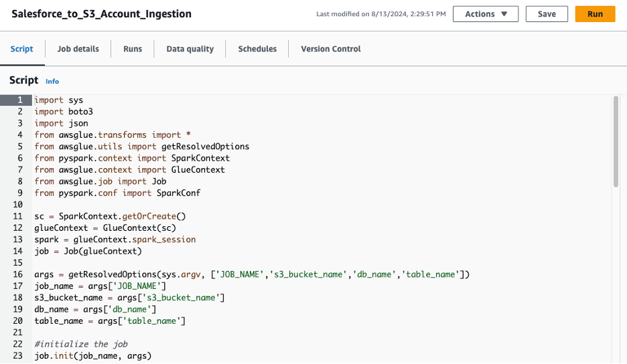Screen dimensions: 627x364
Task: Run the Glue job
Action: click(x=595, y=14)
